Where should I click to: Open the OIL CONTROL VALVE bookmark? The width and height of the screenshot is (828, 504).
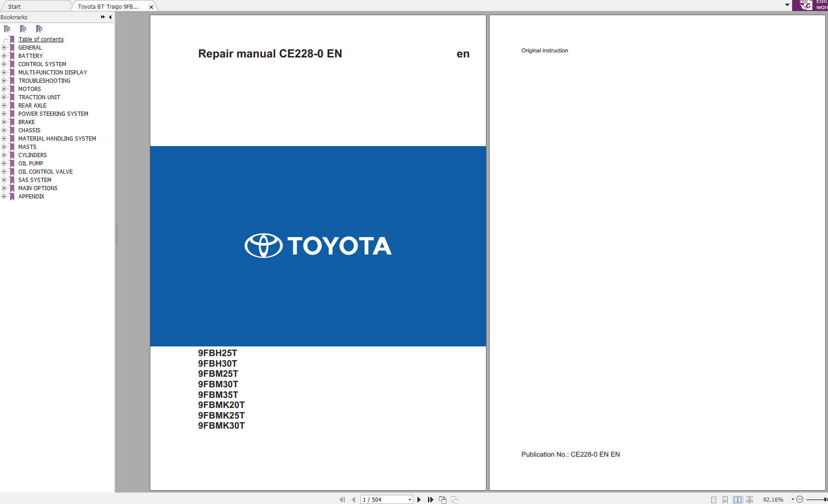tap(46, 172)
